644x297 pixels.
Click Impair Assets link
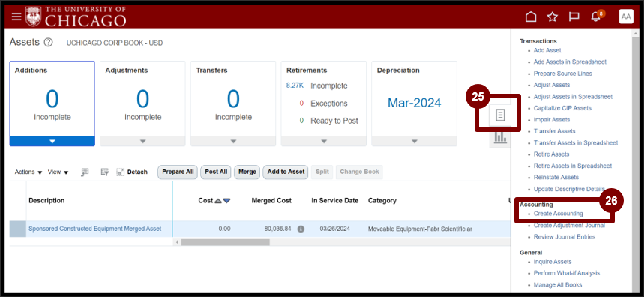tap(552, 119)
